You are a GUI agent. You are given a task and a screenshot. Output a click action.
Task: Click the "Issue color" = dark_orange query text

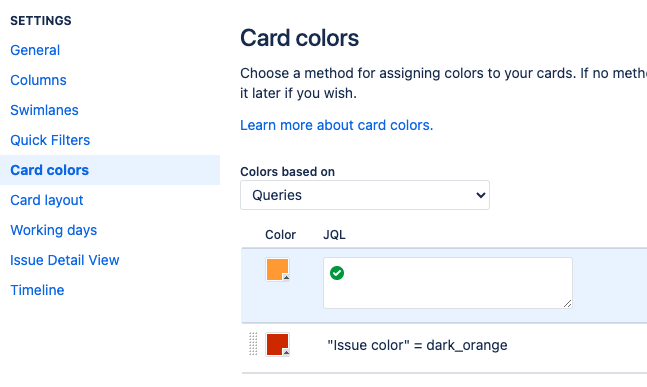(417, 345)
